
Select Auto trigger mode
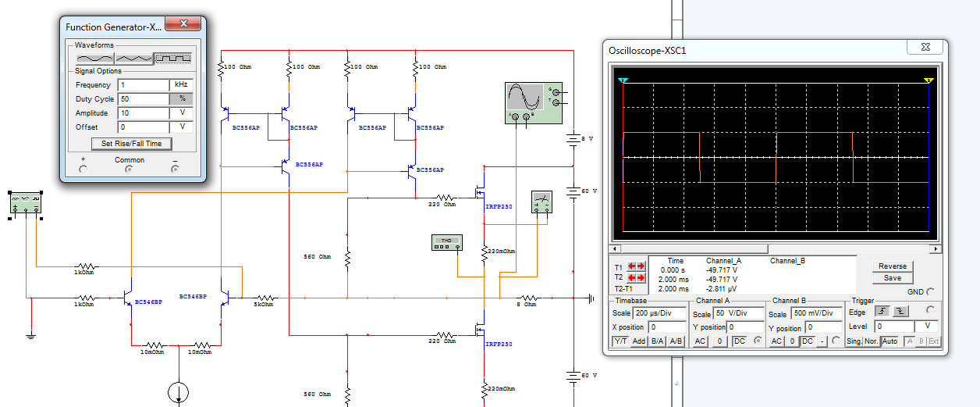890,341
